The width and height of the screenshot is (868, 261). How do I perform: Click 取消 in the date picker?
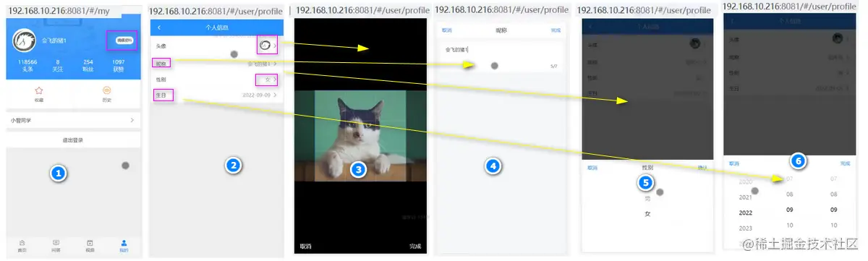click(x=734, y=164)
